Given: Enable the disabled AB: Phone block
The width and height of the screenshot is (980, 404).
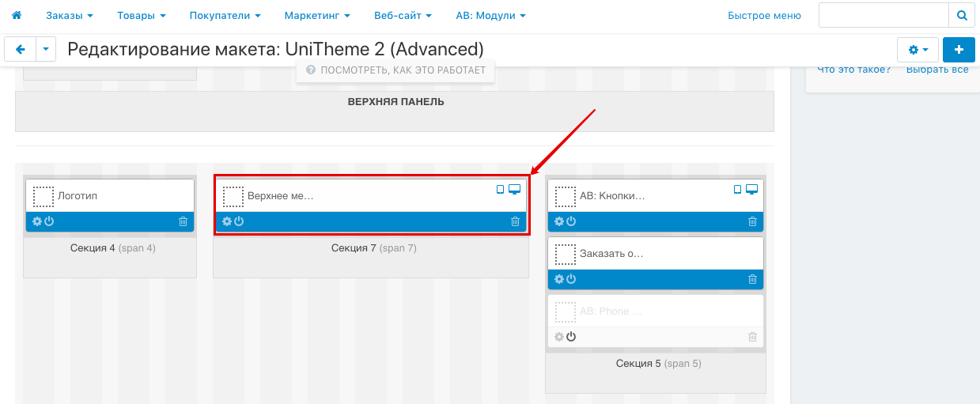Looking at the screenshot, I should point(571,337).
